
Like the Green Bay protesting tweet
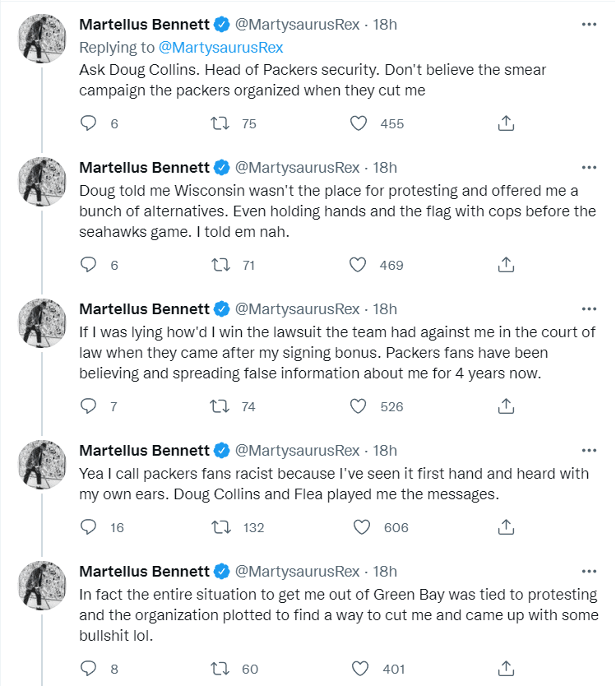[359, 669]
